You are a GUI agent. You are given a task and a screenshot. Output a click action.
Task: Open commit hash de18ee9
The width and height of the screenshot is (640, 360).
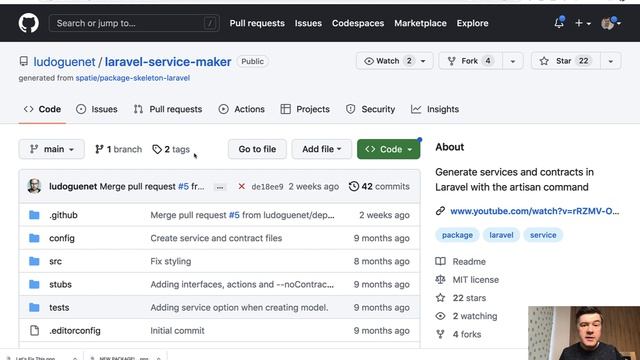point(267,187)
